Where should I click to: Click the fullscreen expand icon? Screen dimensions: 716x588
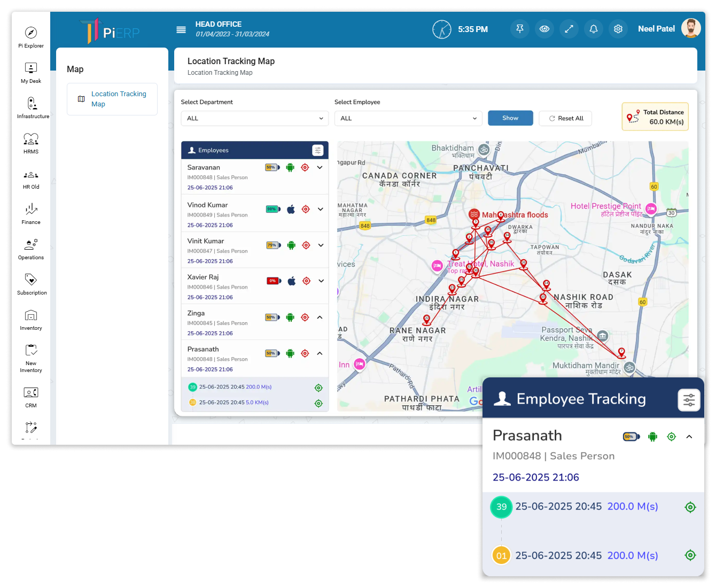click(569, 29)
